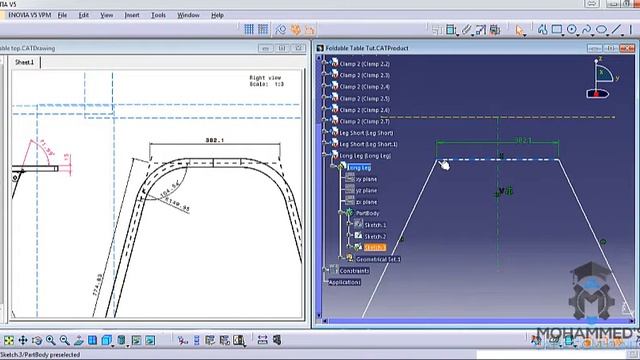Click the Normal View icon
Viewport: 640px width, 360px height.
[x=79, y=340]
